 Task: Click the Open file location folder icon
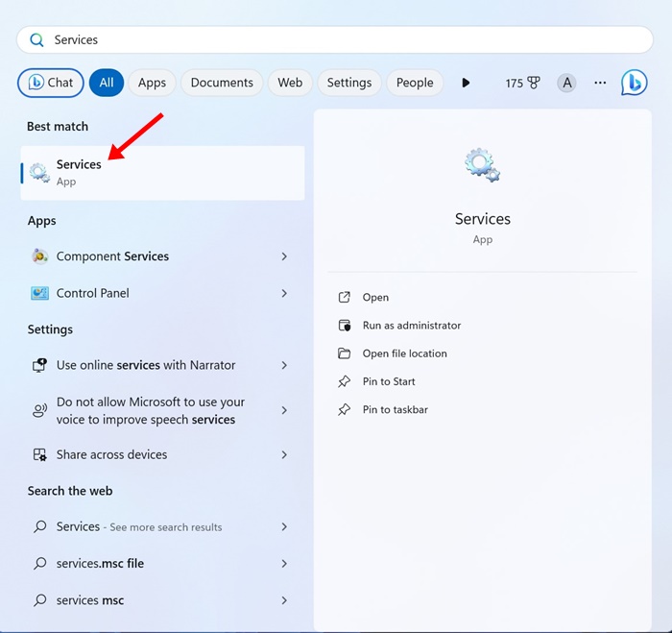tap(344, 353)
